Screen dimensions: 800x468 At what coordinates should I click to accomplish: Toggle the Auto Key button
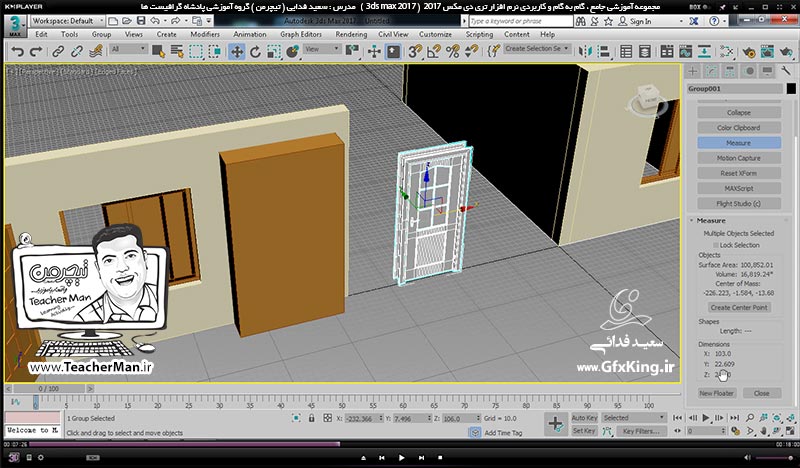click(x=584, y=417)
